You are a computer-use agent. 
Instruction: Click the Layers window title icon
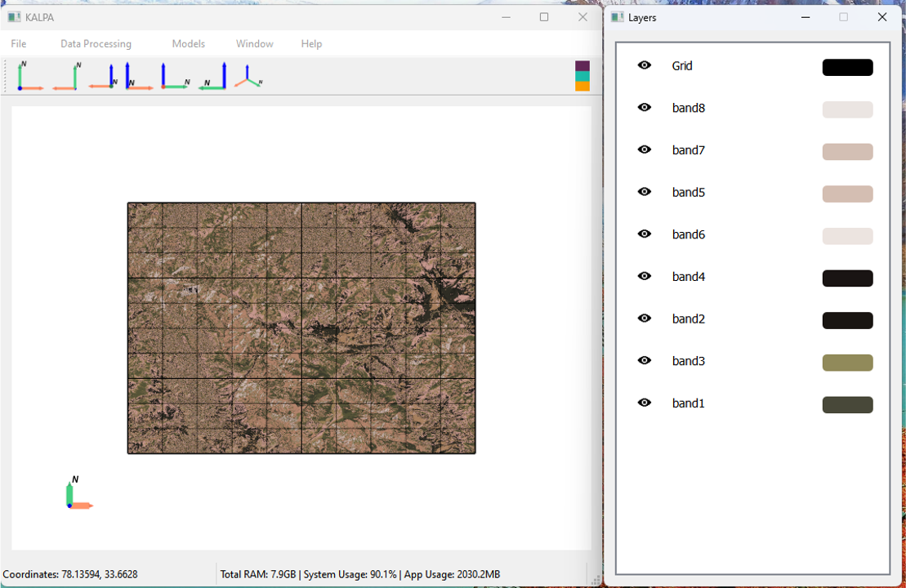click(618, 17)
